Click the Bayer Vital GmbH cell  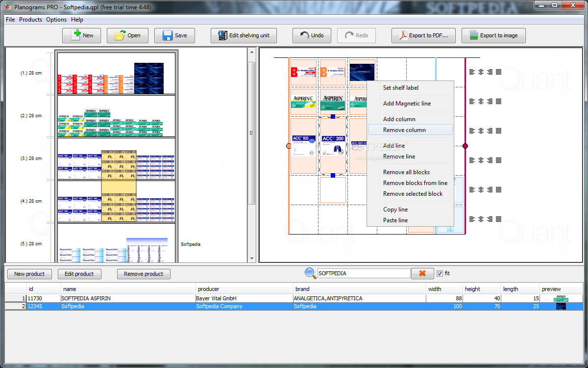(244, 298)
